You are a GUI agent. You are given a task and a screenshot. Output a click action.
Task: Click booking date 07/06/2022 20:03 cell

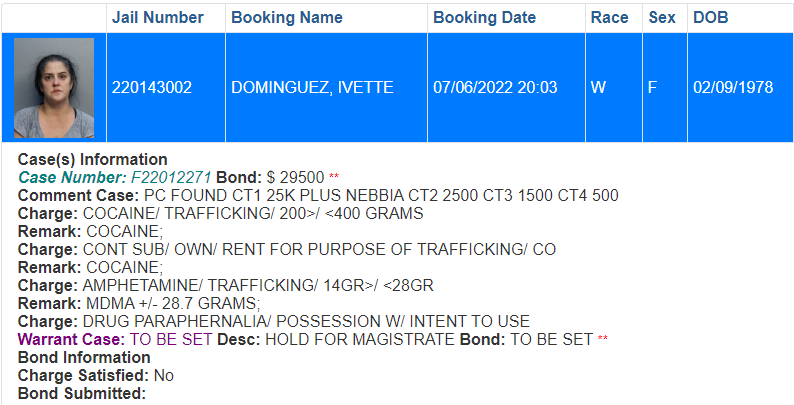[x=506, y=88]
